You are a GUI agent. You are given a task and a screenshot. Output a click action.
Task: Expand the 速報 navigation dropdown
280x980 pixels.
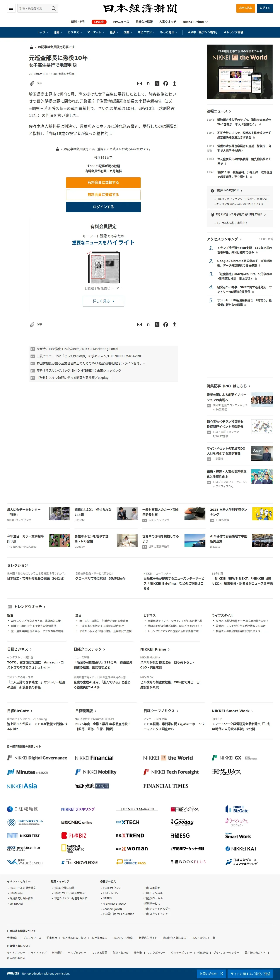pos(58,32)
